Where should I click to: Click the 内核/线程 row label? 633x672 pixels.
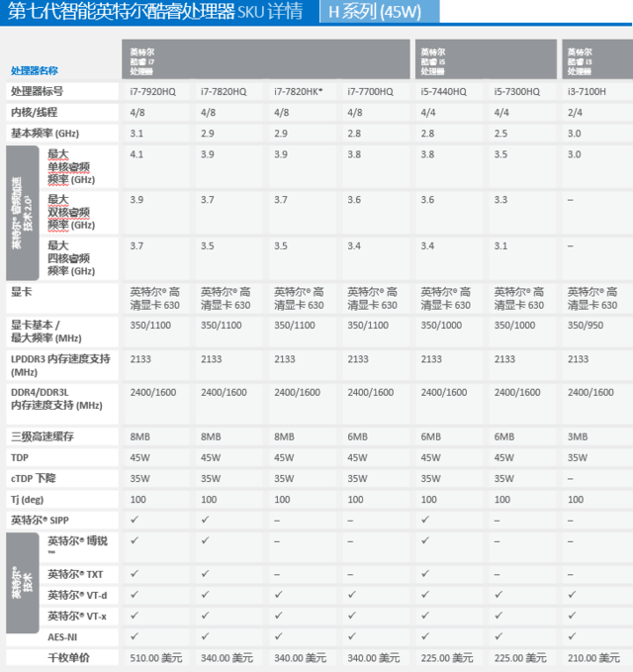click(35, 112)
